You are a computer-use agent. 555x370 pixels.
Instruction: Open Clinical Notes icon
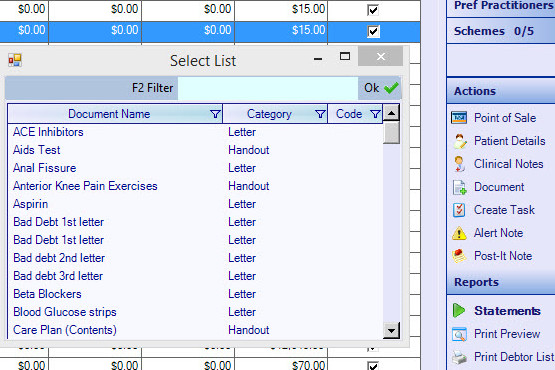coord(459,164)
